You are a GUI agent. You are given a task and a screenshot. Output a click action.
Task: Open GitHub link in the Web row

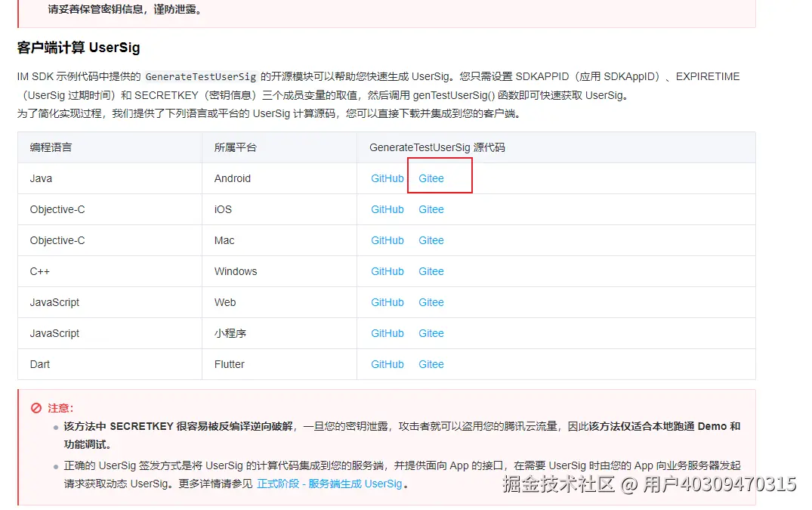tap(387, 303)
